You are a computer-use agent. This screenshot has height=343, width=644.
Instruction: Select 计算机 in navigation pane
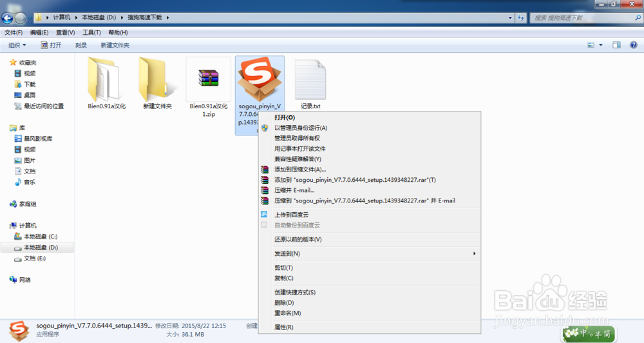(x=28, y=226)
